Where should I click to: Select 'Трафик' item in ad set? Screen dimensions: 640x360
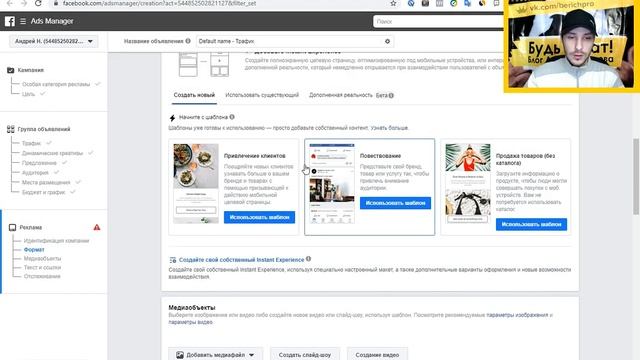pos(31,143)
